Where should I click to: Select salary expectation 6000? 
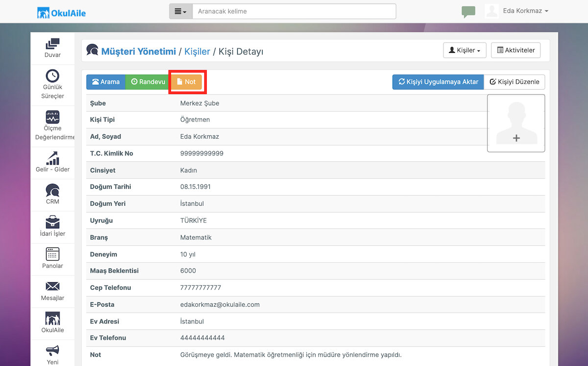tap(188, 271)
